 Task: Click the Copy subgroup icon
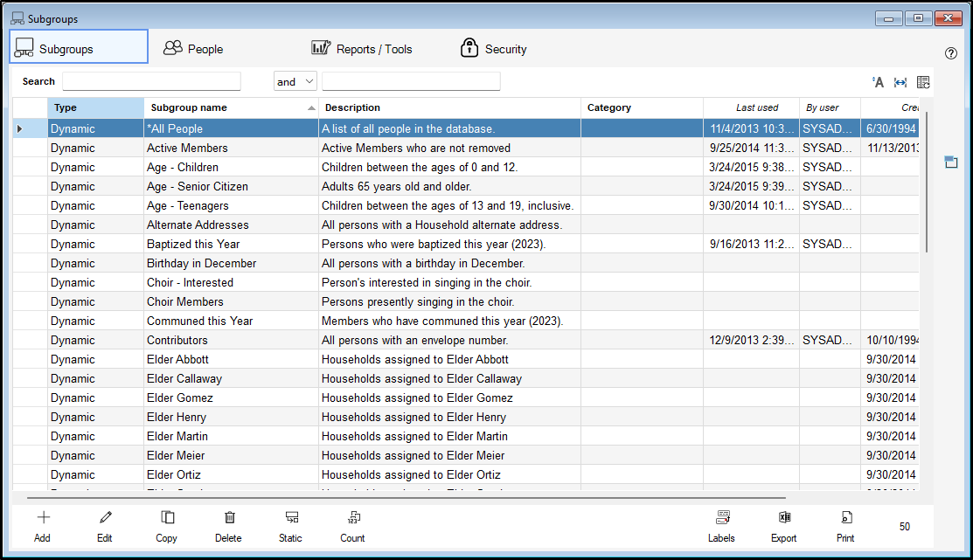click(166, 518)
